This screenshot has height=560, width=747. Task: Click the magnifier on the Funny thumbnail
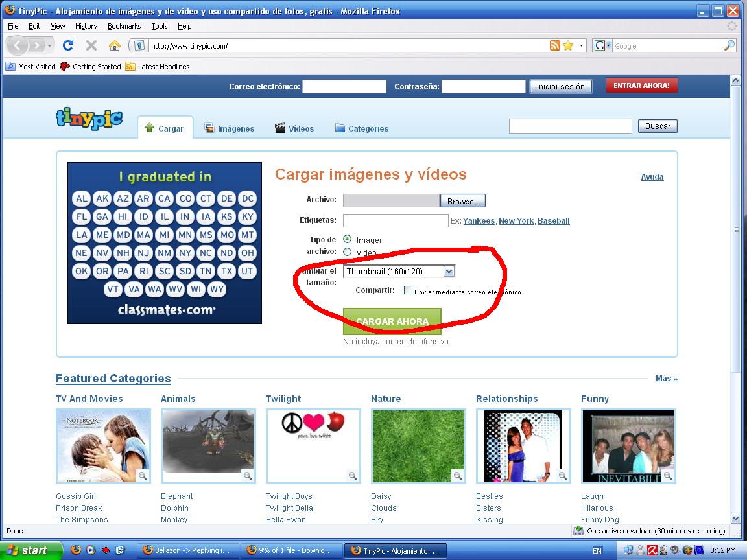point(668,475)
